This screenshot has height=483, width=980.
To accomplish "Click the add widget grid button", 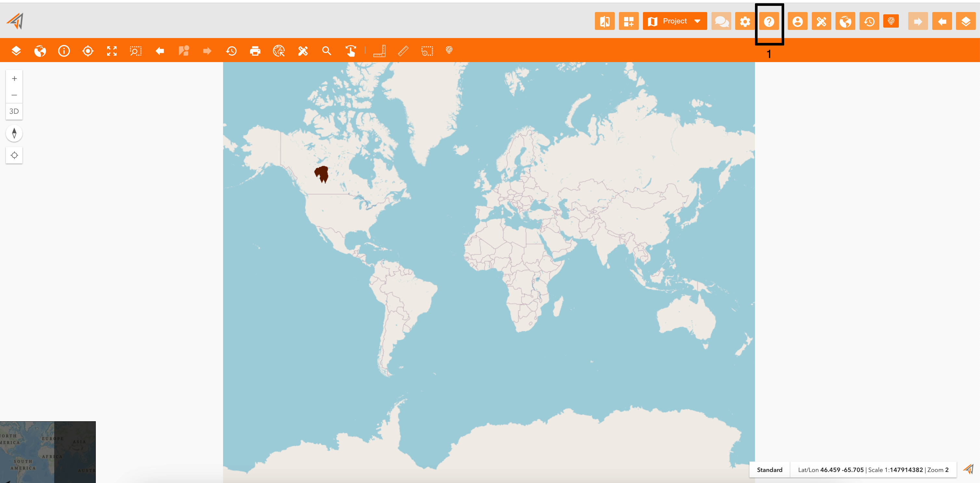I will tap(628, 21).
